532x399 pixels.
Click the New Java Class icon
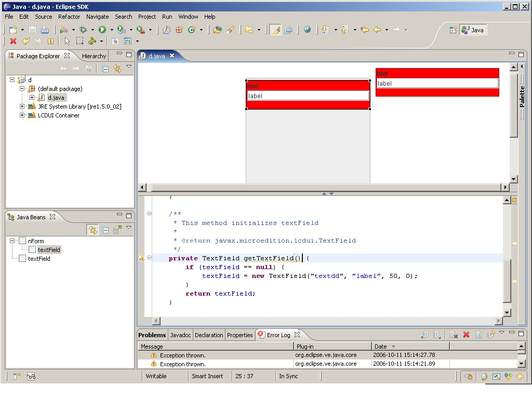pos(191,30)
